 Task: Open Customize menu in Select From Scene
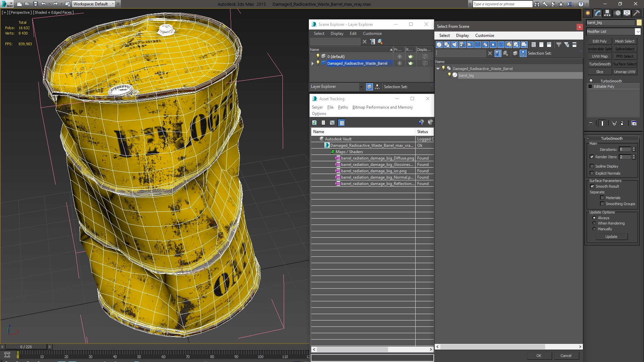(484, 36)
